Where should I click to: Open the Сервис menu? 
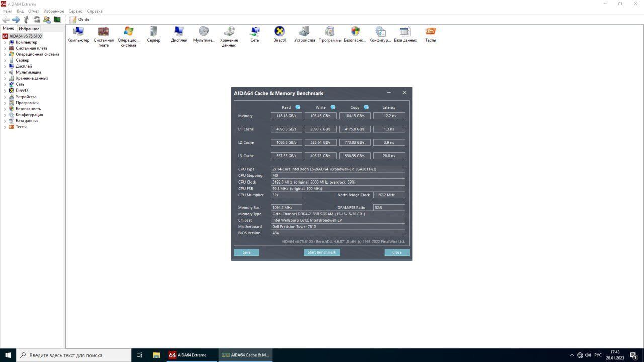(x=75, y=11)
